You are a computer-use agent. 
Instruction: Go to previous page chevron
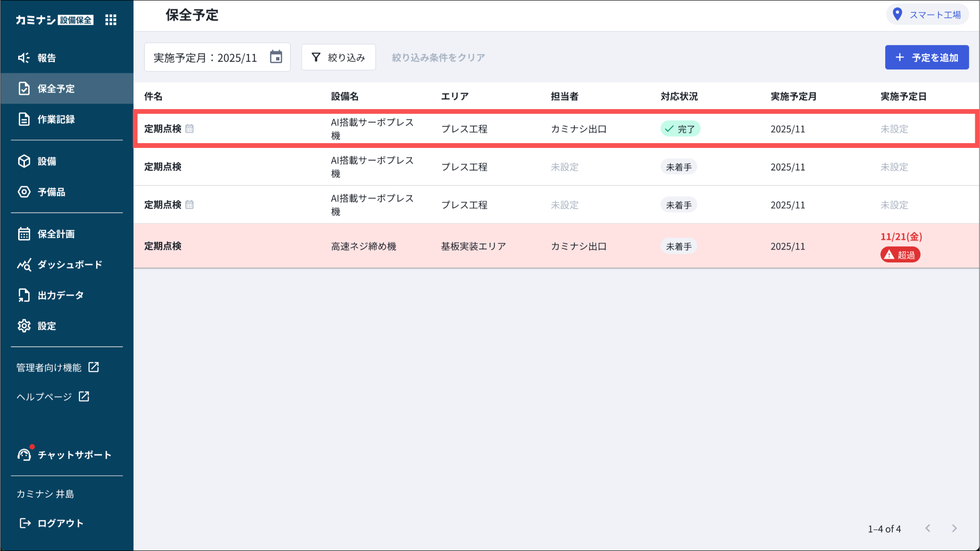pyautogui.click(x=928, y=528)
